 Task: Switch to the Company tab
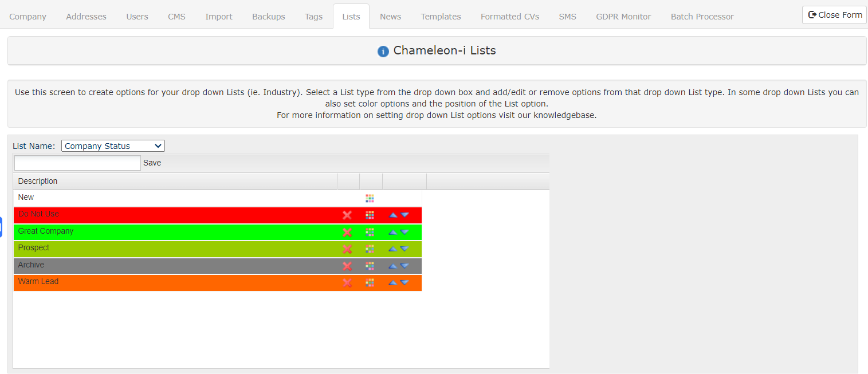pos(28,17)
